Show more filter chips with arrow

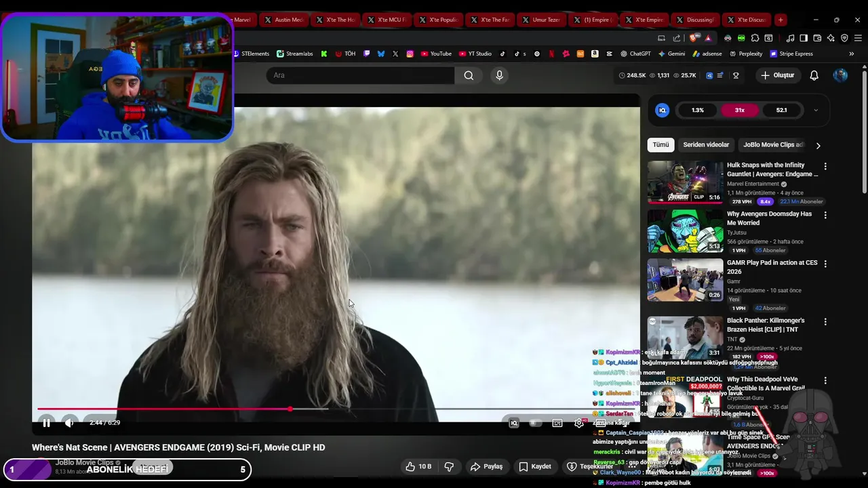pyautogui.click(x=818, y=145)
